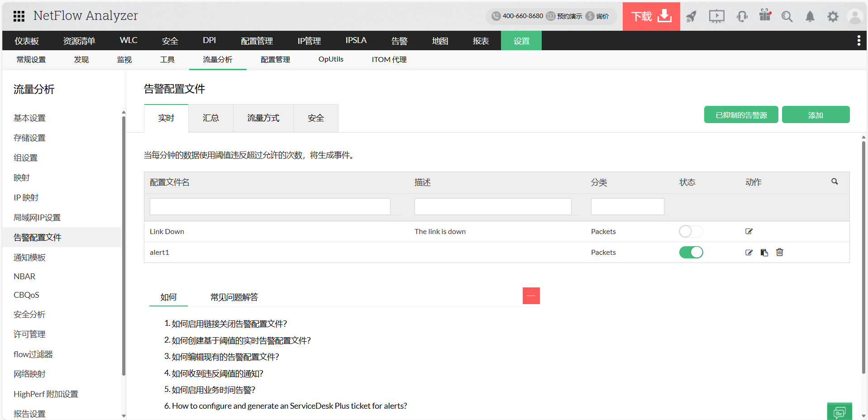Open the gift box icon
The width and height of the screenshot is (868, 420).
click(765, 15)
